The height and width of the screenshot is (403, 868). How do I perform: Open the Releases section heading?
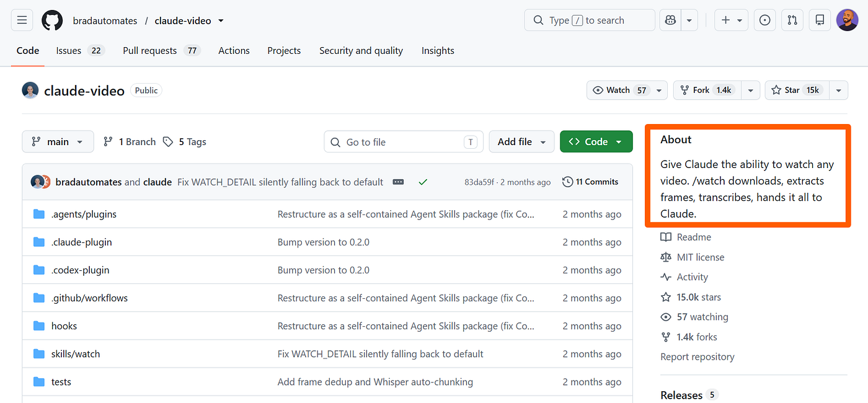(x=681, y=396)
